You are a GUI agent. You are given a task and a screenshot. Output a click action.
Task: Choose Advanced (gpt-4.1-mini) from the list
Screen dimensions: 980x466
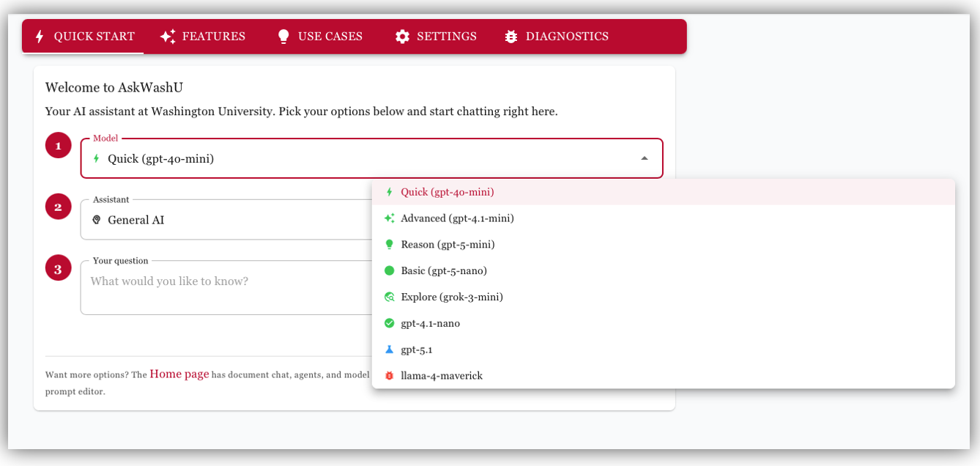457,218
